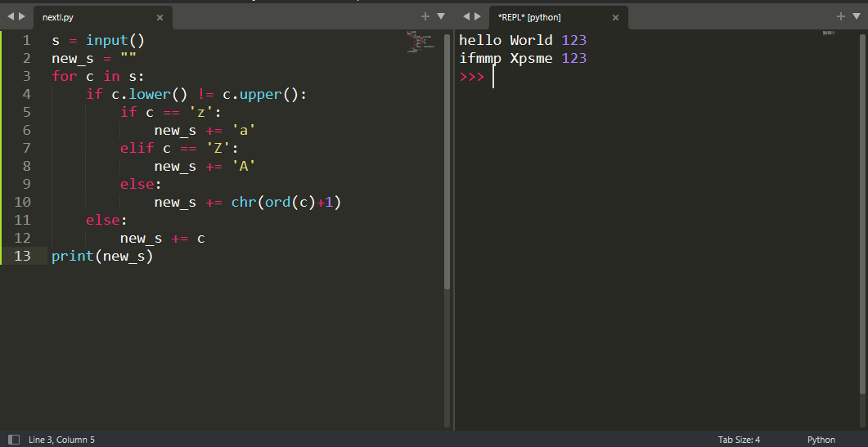
Task: Click the left pane's previous-tab arrow
Action: [11, 16]
